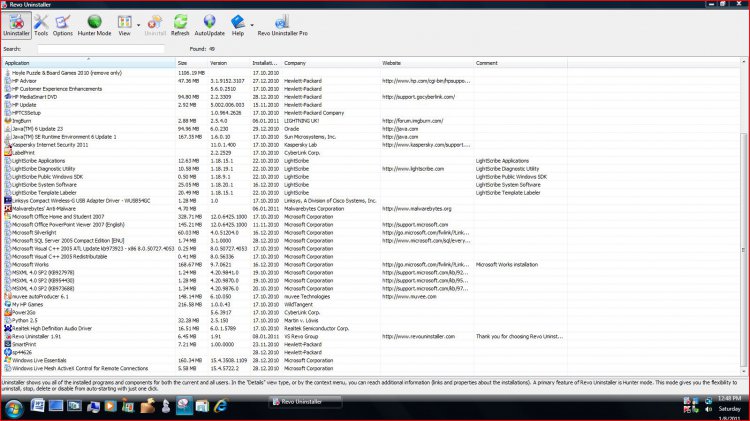Refresh the installed programs list
This screenshot has height=421, width=750.
pyautogui.click(x=180, y=25)
